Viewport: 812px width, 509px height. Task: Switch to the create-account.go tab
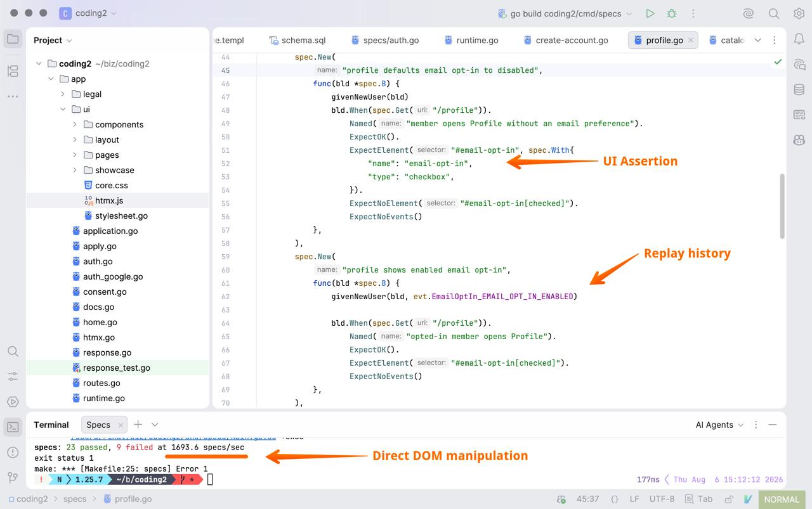[565, 40]
